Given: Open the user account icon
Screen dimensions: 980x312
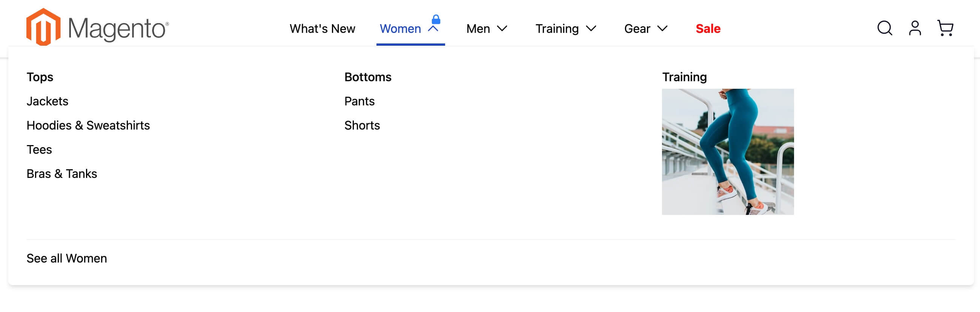Looking at the screenshot, I should 915,28.
